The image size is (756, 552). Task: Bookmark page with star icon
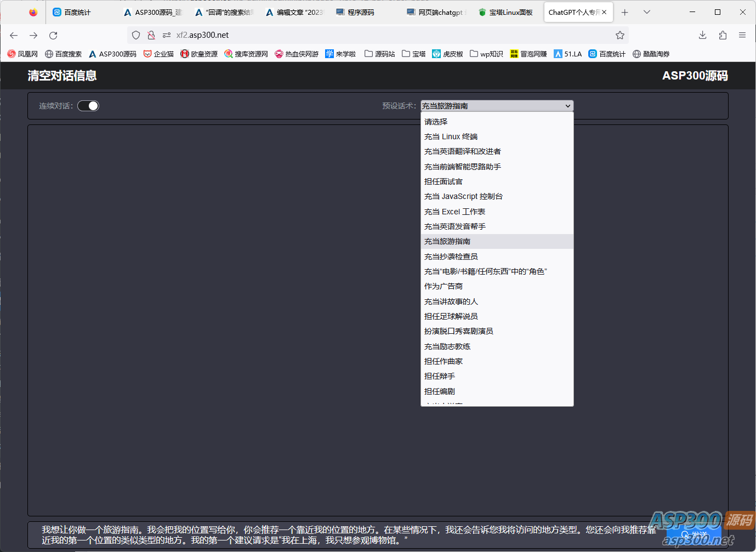620,35
